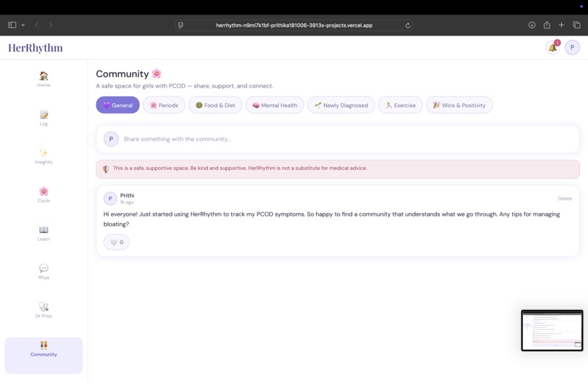
Task: Like Prithi's post with the heart button
Action: pos(116,242)
